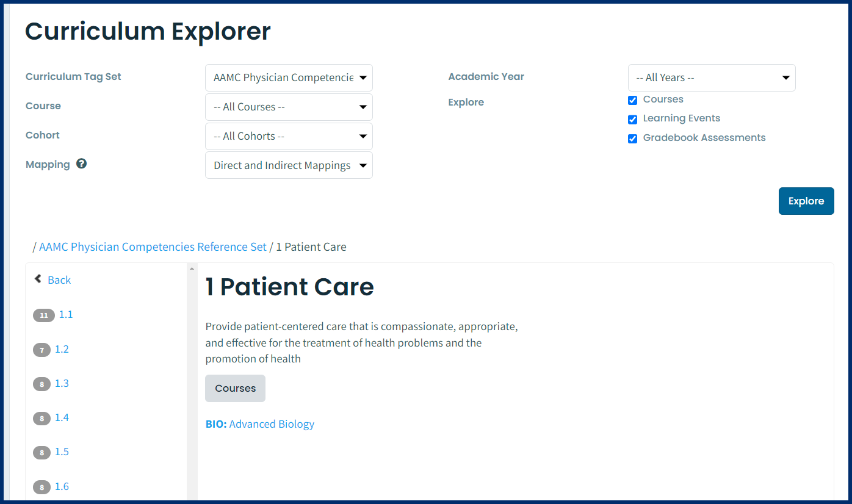Viewport: 852px width, 504px height.
Task: Click the back chevron arrow above the list
Action: click(x=38, y=278)
